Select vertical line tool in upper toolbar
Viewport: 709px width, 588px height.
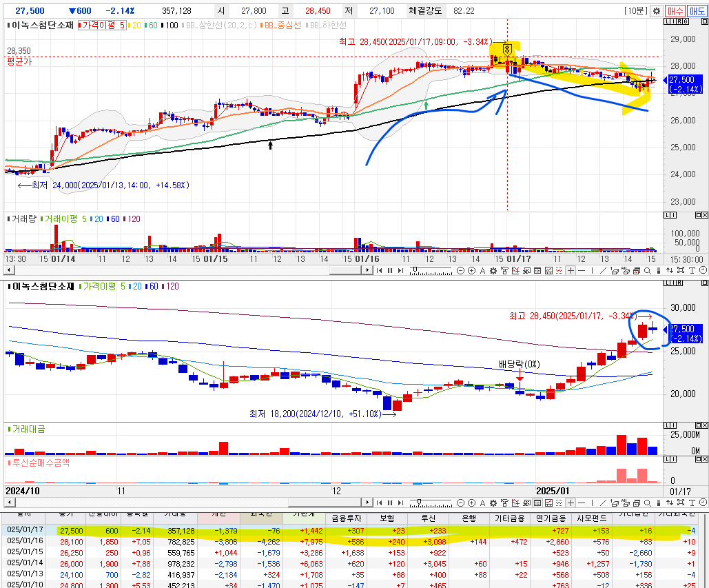tap(593, 270)
